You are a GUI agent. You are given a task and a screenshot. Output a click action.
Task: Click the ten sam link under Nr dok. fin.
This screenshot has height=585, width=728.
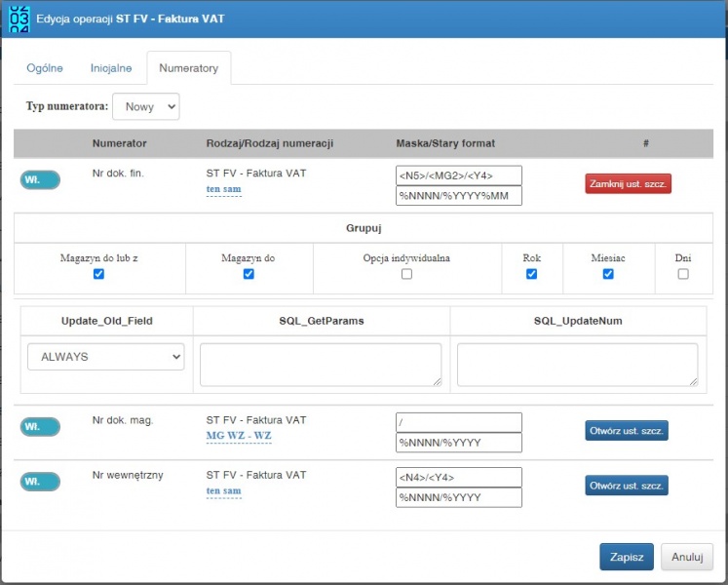click(224, 189)
